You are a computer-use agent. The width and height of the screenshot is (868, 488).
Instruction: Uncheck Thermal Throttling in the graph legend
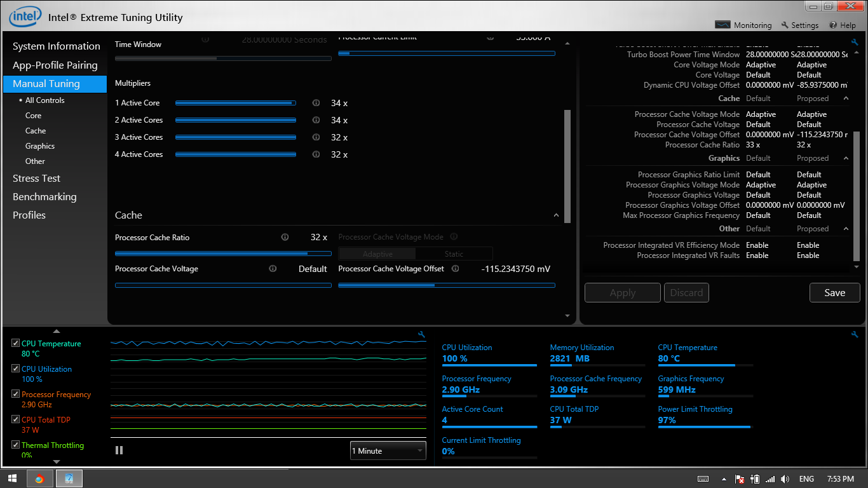[15, 445]
